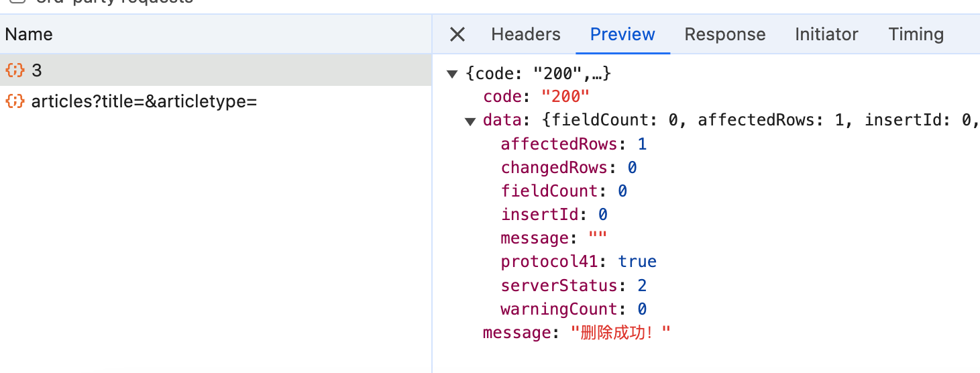Click the warningCount property
980x373 pixels.
click(558, 309)
